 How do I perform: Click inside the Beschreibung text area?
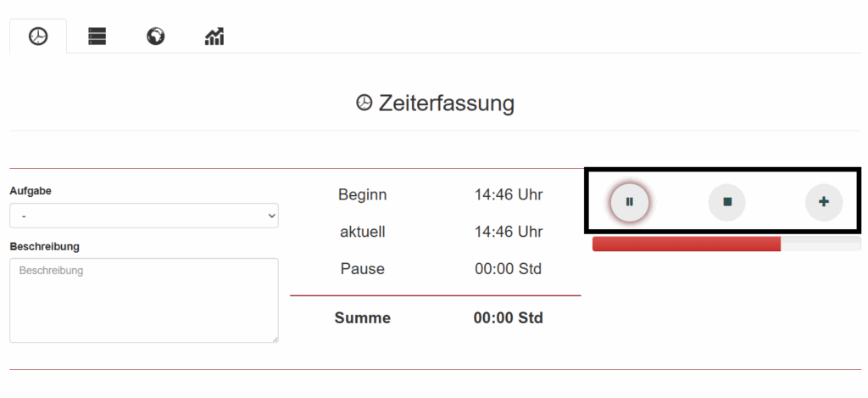(144, 300)
